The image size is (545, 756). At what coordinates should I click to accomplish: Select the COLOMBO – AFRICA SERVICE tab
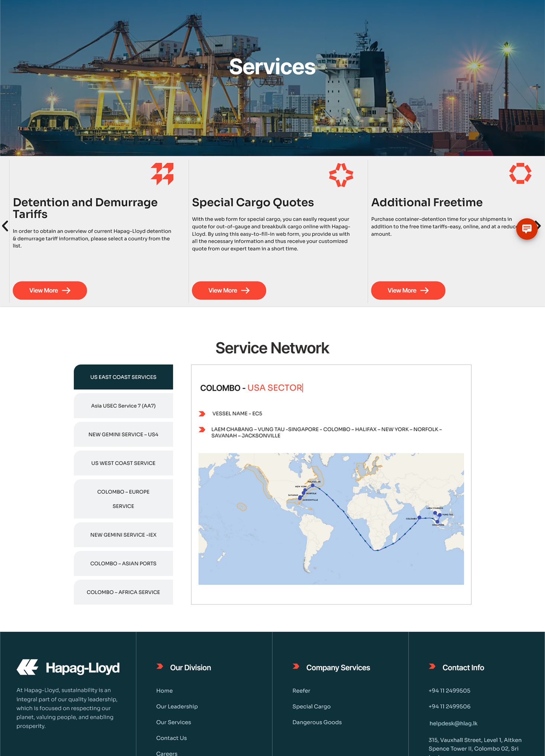(x=123, y=592)
